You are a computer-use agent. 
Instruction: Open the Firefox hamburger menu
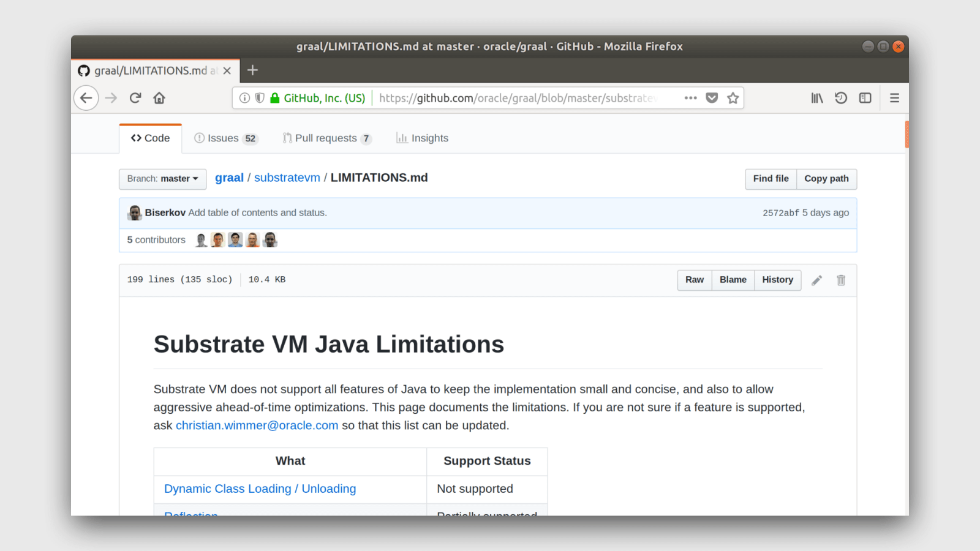pos(895,98)
